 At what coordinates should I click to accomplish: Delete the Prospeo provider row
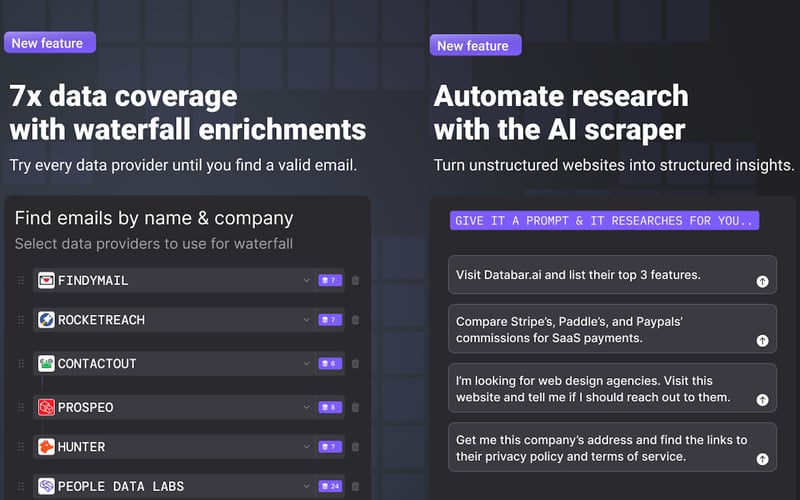pos(356,407)
